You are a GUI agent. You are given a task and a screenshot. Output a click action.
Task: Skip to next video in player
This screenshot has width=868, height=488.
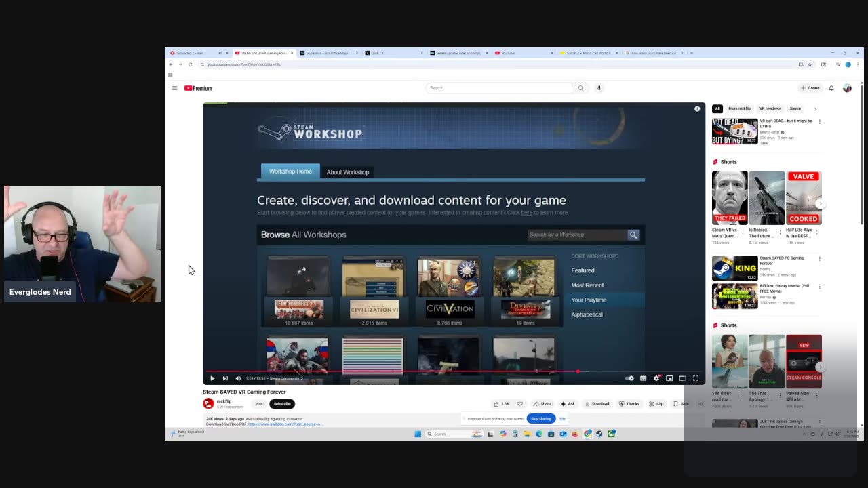coord(225,378)
